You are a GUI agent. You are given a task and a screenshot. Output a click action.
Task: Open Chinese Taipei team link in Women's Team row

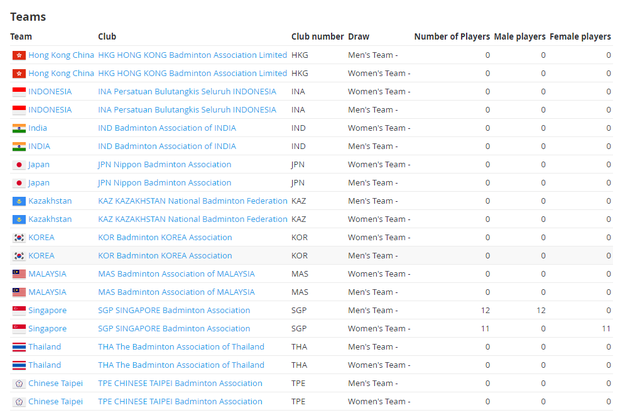tap(56, 402)
